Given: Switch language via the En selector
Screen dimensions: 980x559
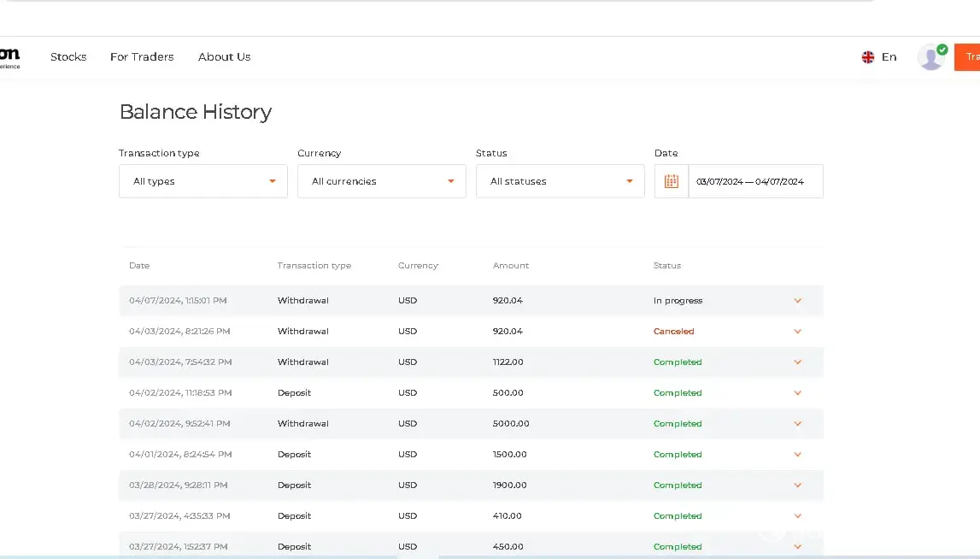Looking at the screenshot, I should click(889, 57).
